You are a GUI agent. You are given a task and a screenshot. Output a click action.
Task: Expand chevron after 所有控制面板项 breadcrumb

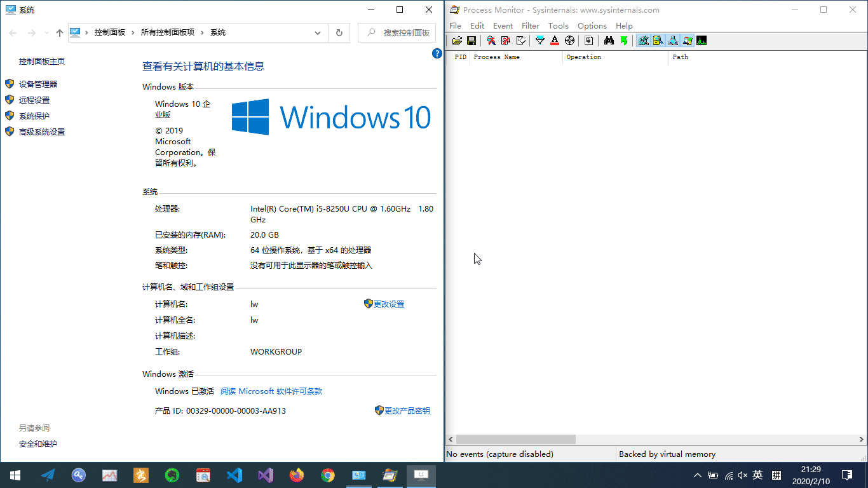pos(202,32)
